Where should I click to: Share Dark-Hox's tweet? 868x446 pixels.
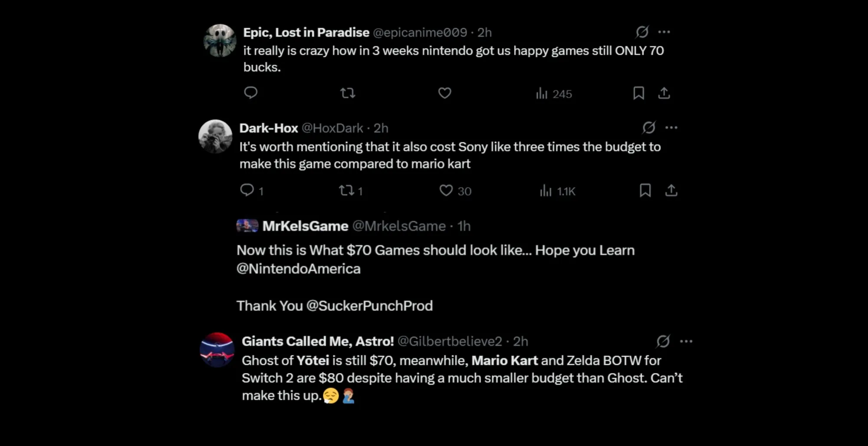coord(672,190)
